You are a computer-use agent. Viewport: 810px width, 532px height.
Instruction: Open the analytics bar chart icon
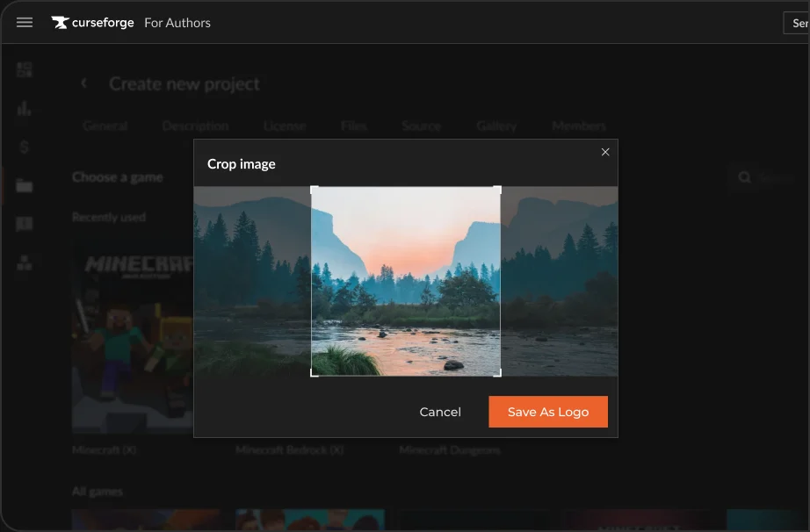[25, 108]
